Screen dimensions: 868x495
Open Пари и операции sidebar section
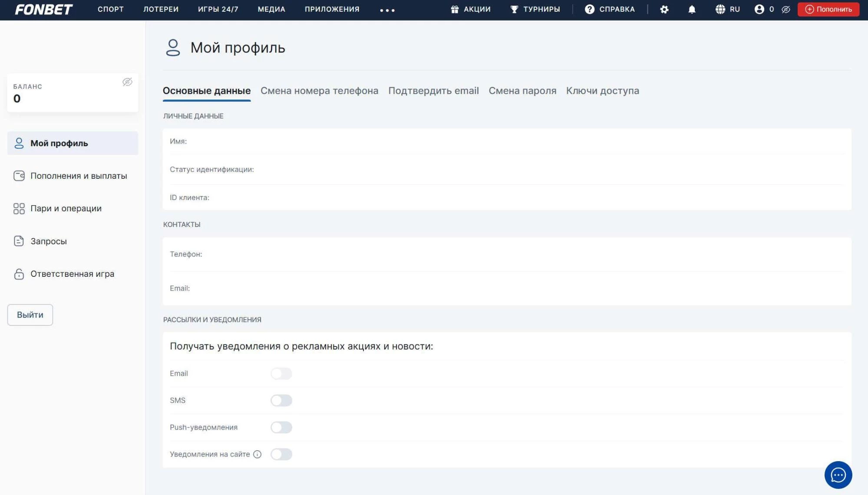coord(66,208)
